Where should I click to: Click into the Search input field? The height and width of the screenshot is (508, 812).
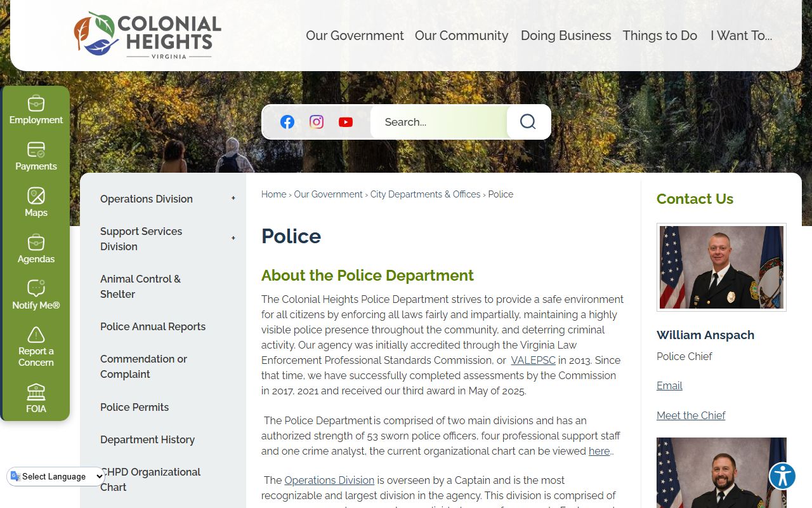coord(439,122)
